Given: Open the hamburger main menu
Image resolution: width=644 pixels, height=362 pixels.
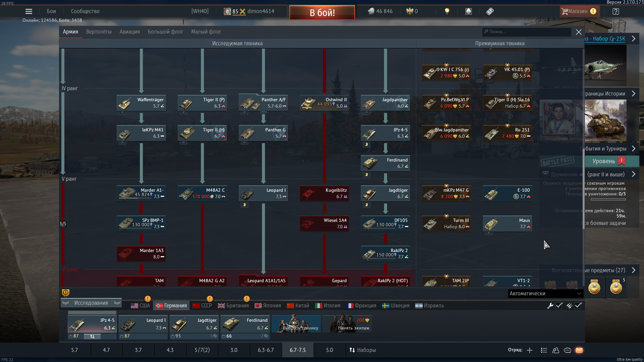Looking at the screenshot, I should point(29,11).
